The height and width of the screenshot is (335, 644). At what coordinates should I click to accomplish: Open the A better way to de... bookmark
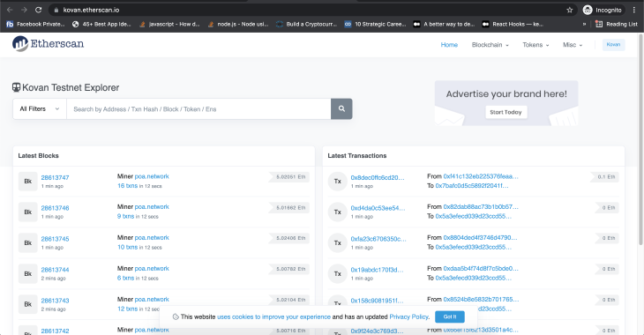point(444,24)
